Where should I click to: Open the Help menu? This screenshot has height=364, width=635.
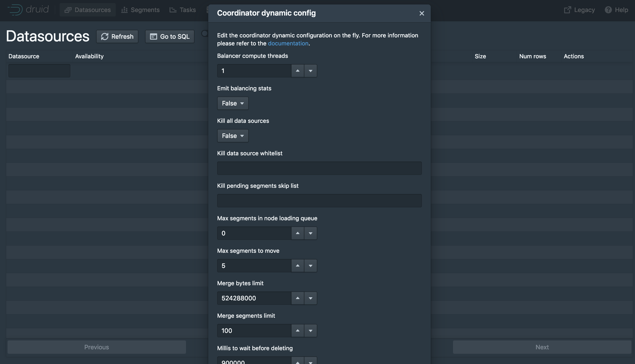(616, 10)
